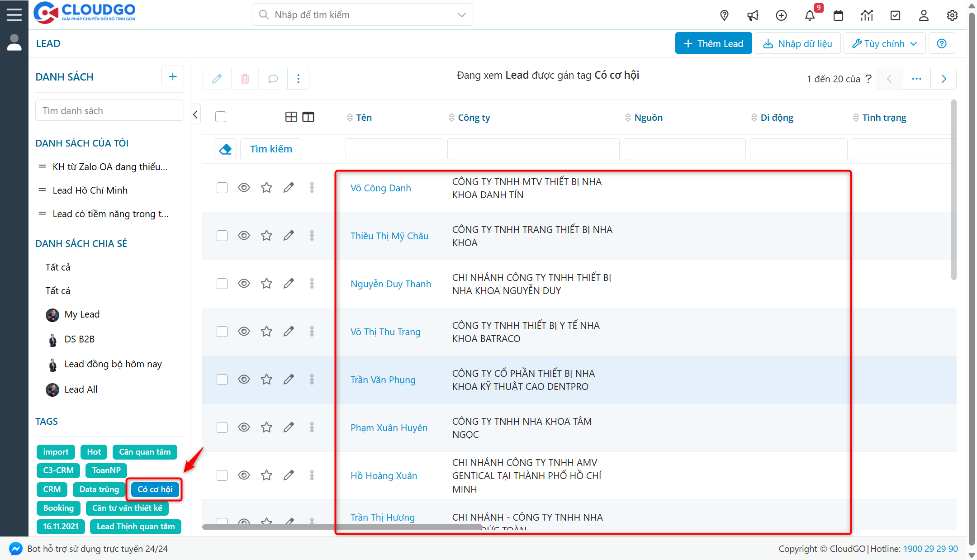Open the notifications bell icon
Screen dimensions: 977x560
point(809,15)
